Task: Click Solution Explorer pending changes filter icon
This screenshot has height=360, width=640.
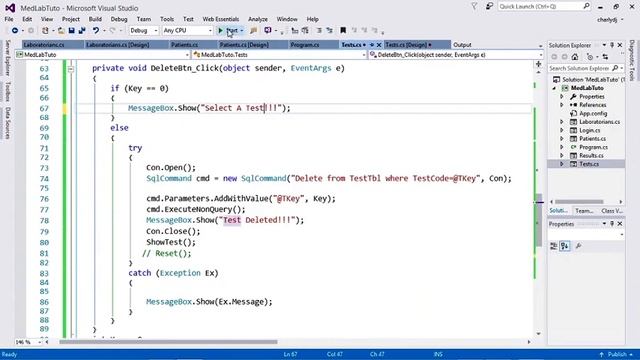Action: click(x=590, y=57)
